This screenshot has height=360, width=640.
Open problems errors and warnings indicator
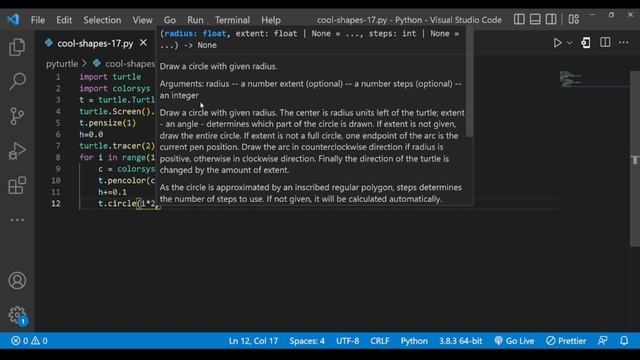(x=29, y=341)
